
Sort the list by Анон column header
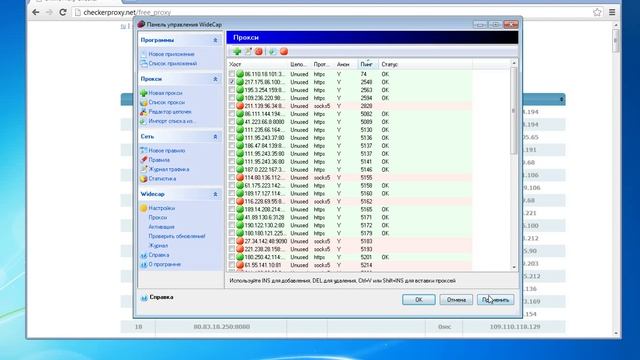point(346,64)
